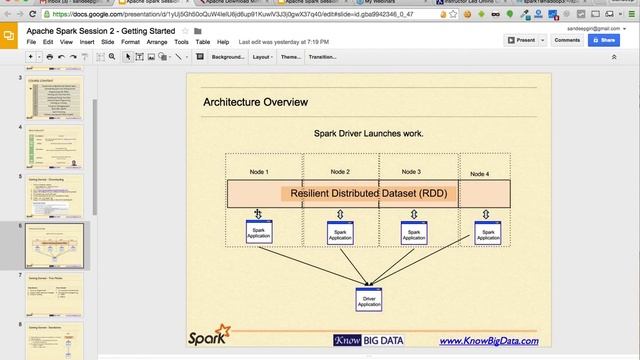Star the presentation title

point(185,31)
